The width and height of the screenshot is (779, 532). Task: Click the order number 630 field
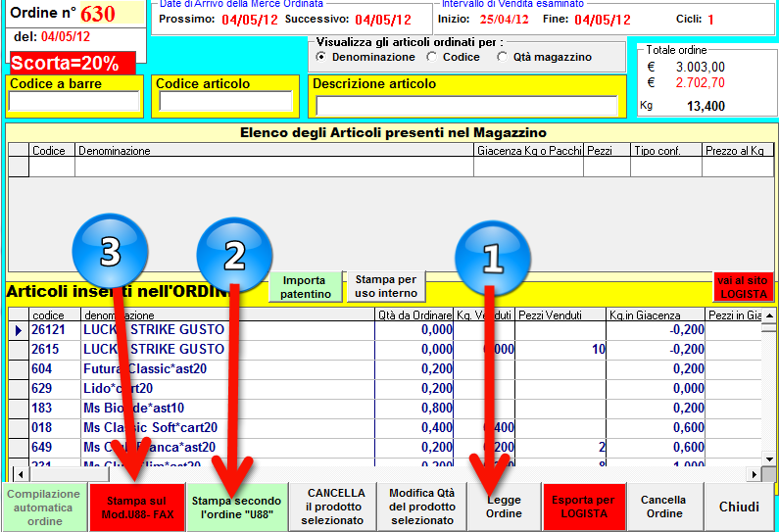tap(112, 14)
